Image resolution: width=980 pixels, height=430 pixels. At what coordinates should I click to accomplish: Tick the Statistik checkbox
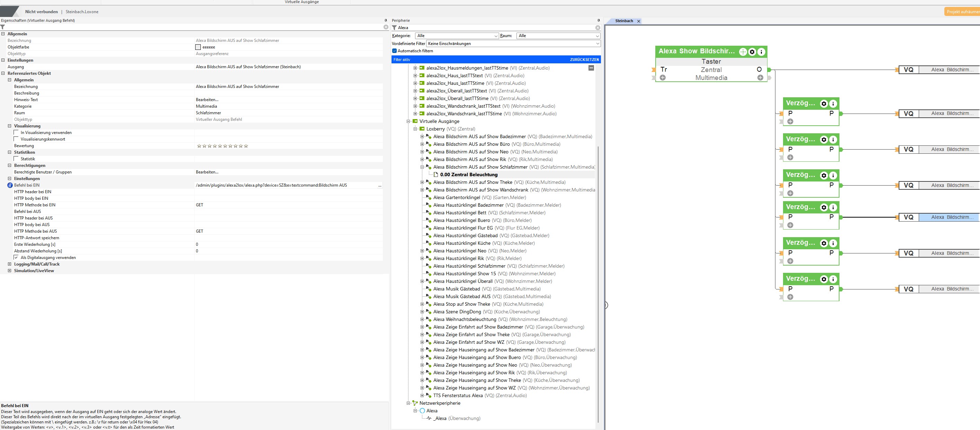[x=16, y=159]
